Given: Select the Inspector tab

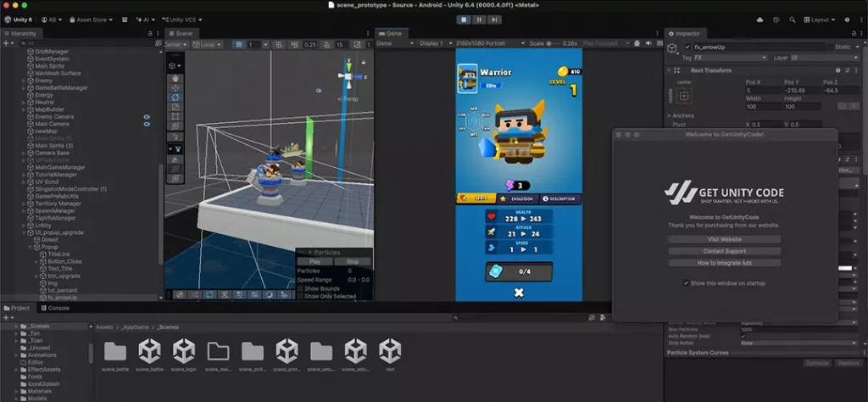Looking at the screenshot, I should click(x=685, y=34).
